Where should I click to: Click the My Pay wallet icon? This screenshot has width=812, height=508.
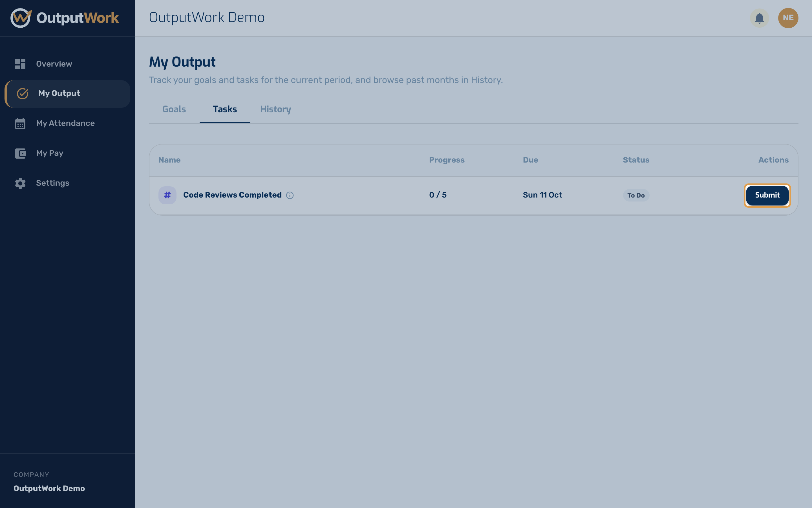[20, 153]
